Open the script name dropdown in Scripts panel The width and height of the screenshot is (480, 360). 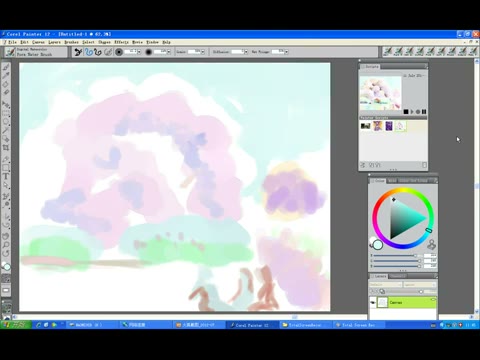click(415, 76)
